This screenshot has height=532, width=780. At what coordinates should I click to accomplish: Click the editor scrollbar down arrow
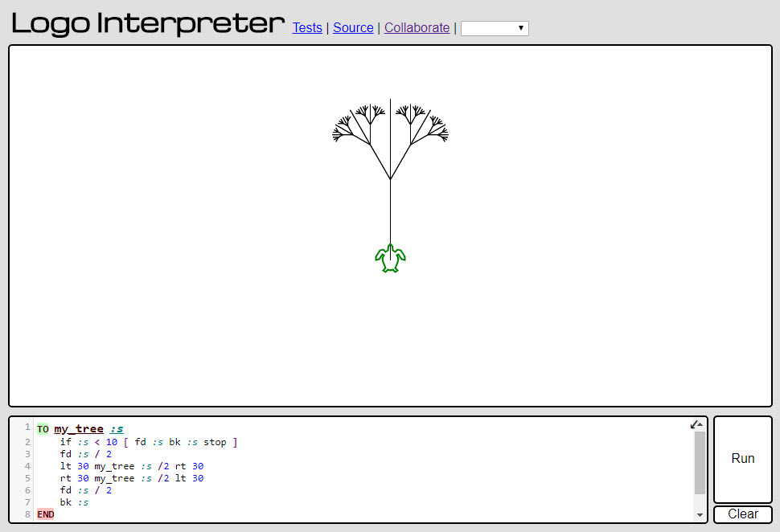(x=700, y=515)
